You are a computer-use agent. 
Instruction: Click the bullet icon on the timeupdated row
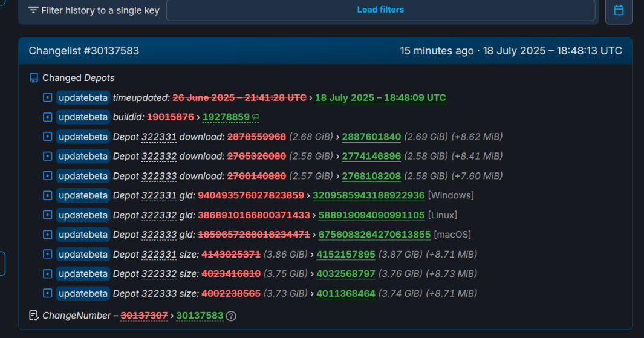(x=47, y=97)
